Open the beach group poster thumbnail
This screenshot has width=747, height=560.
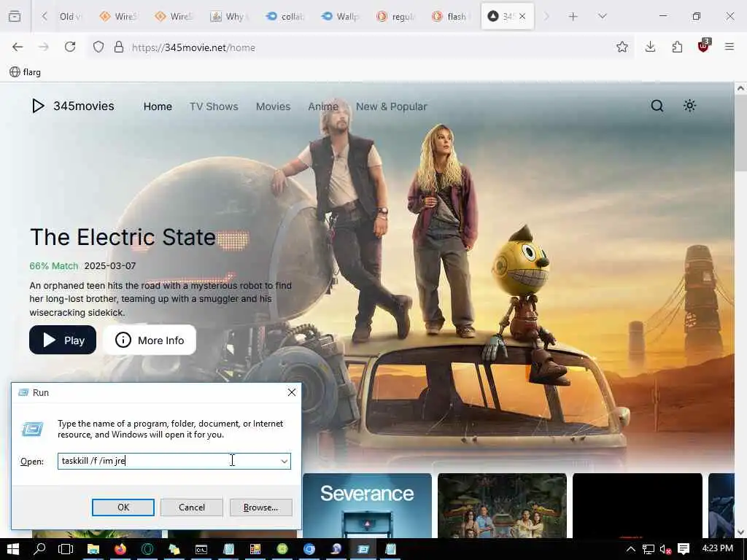coord(502,506)
